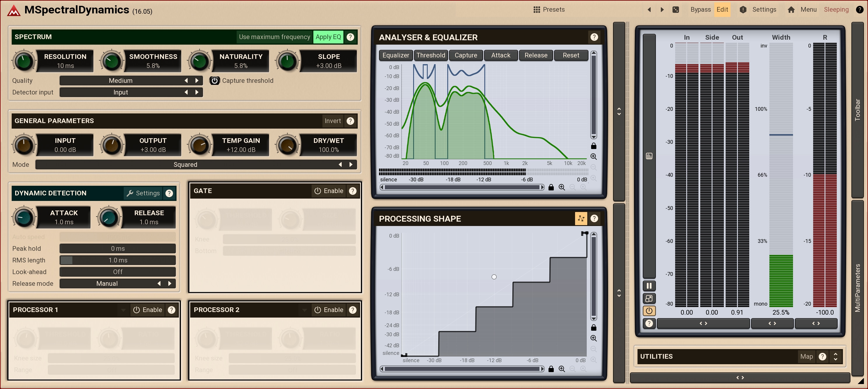This screenshot has height=389, width=868.
Task: Switch to the Threshold tab
Action: [x=431, y=56]
